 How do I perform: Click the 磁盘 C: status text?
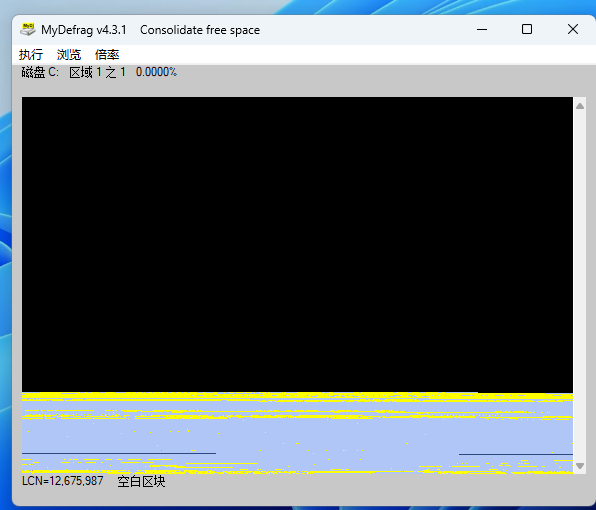point(40,72)
